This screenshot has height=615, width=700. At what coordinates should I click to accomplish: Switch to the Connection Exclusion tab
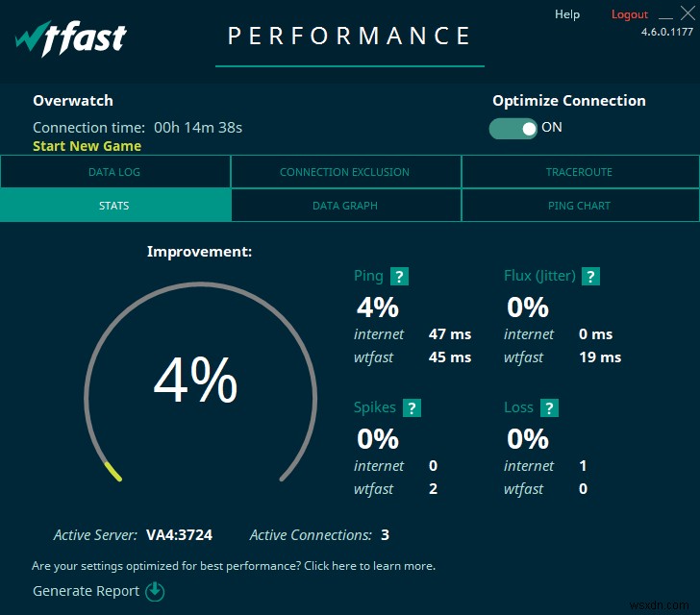coord(344,172)
